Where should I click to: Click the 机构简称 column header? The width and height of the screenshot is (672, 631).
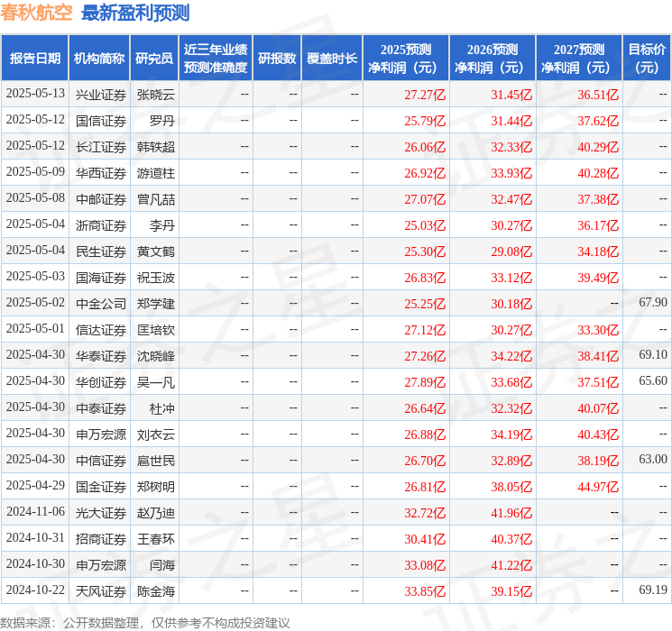tap(99, 59)
